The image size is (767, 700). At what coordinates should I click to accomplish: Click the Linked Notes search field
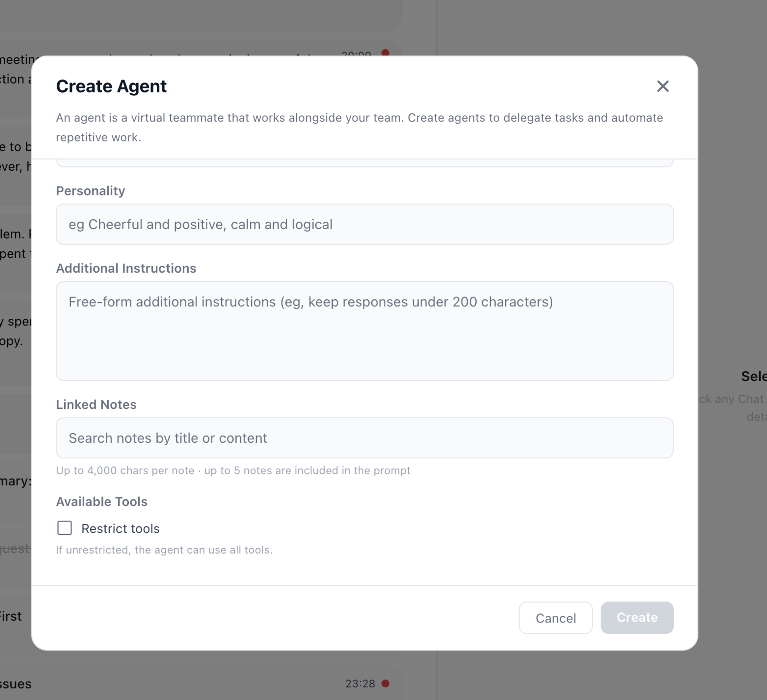tap(365, 438)
